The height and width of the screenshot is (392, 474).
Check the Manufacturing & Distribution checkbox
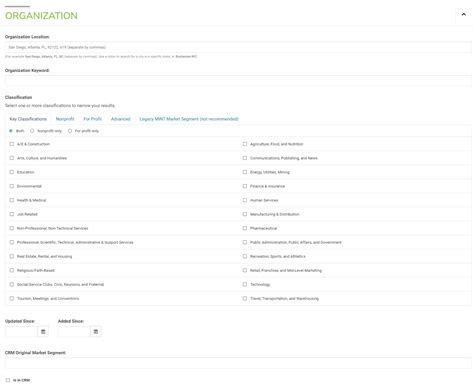pos(245,214)
